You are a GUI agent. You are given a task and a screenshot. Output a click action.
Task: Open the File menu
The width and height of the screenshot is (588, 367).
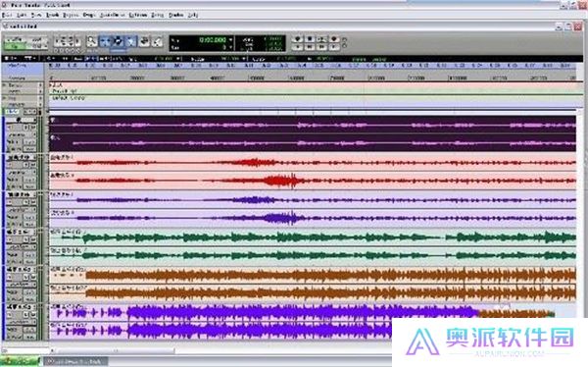pyautogui.click(x=7, y=15)
